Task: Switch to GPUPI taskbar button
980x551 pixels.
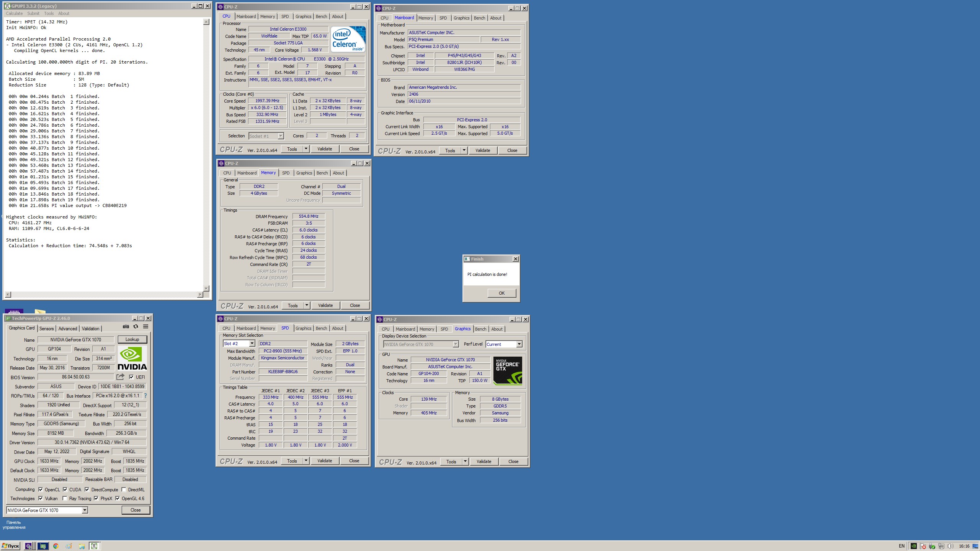Action: 94,546
